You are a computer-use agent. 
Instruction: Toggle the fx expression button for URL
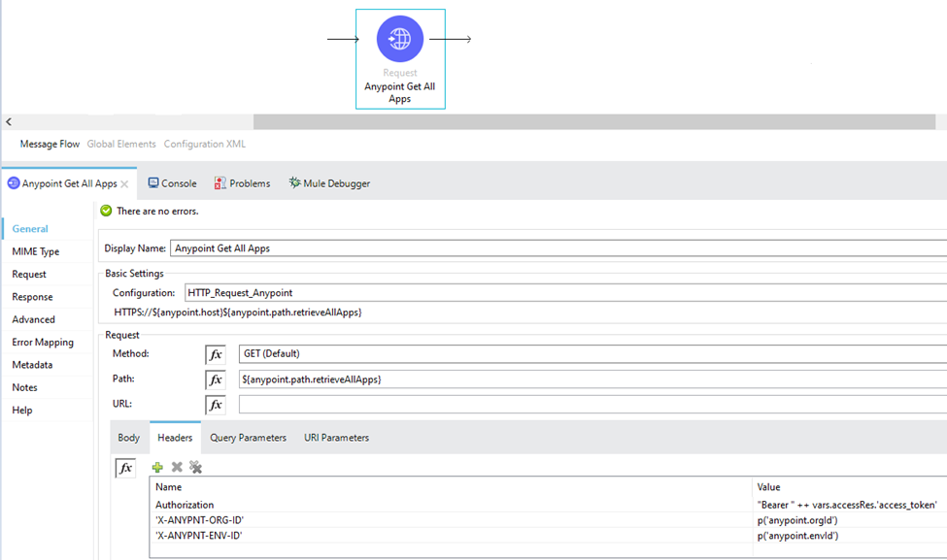(x=216, y=405)
